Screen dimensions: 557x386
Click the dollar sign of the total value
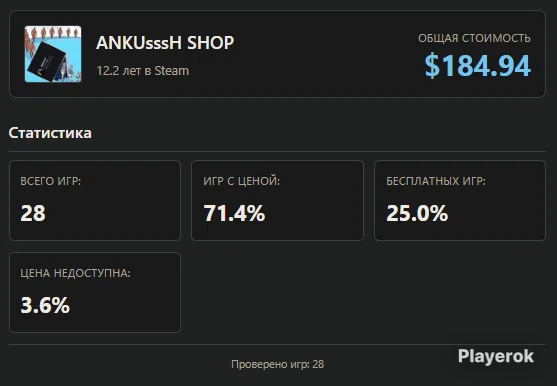432,66
